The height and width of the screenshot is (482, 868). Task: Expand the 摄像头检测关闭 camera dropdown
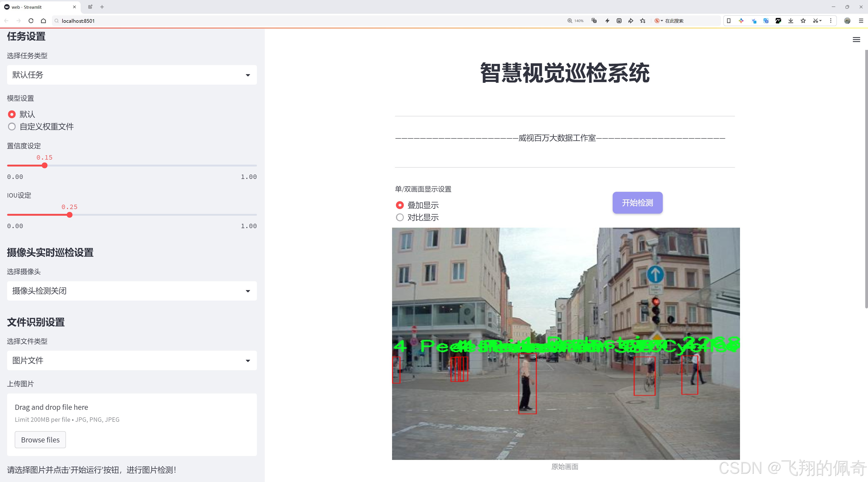tap(132, 291)
